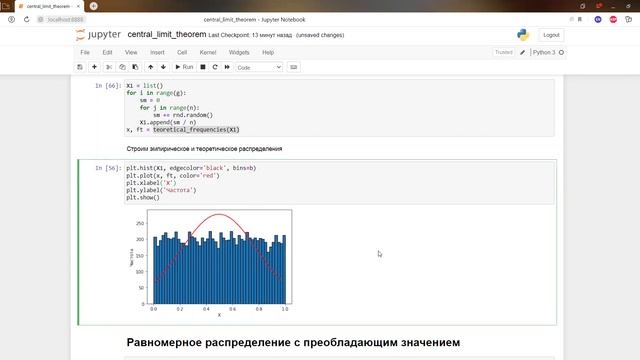Rename notebook via central_limit_theorem title

[167, 34]
